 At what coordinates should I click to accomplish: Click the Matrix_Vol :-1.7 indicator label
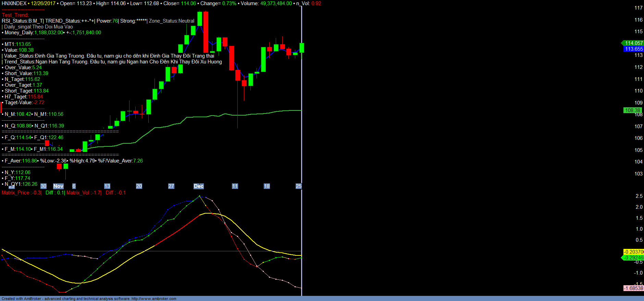[x=84, y=193]
